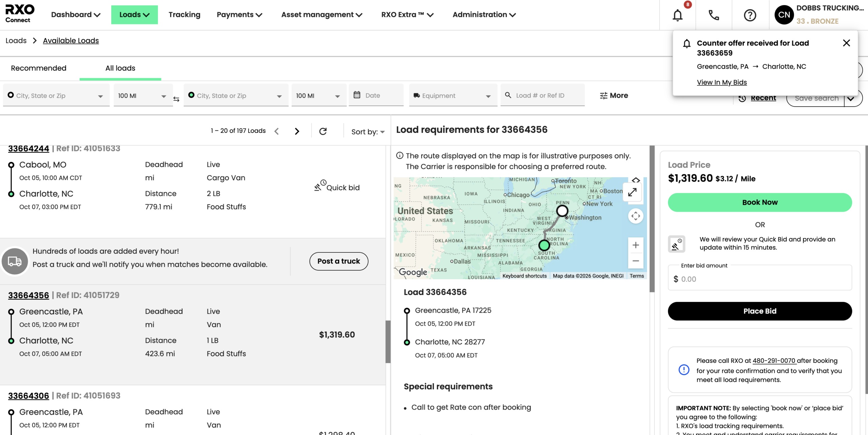Click the Date filter field
The width and height of the screenshot is (868, 435).
376,95
